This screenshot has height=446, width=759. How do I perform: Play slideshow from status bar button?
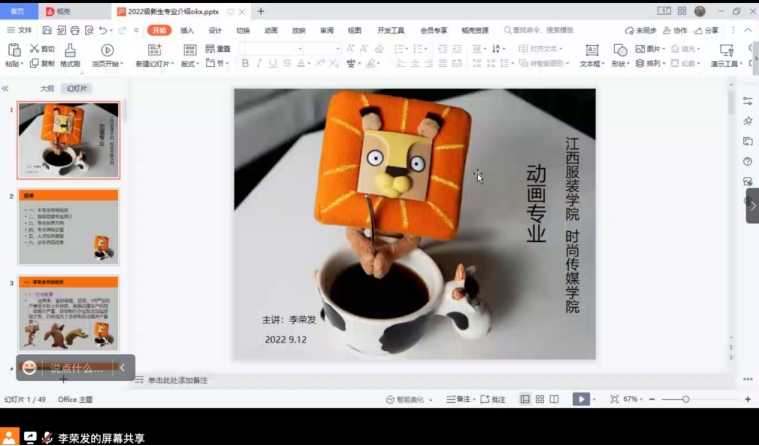point(580,399)
